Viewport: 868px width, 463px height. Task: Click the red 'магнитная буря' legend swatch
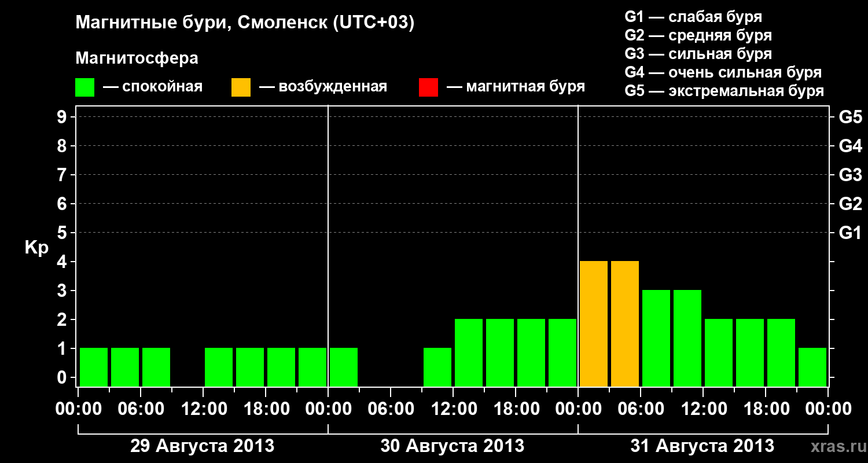[428, 87]
